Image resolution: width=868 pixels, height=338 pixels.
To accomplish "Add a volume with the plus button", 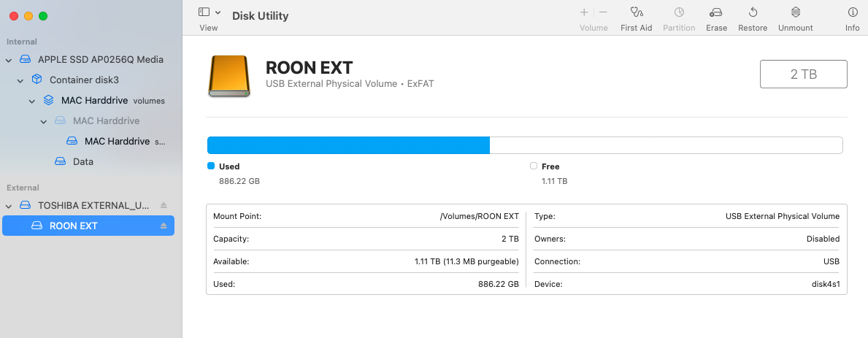I will pyautogui.click(x=584, y=12).
